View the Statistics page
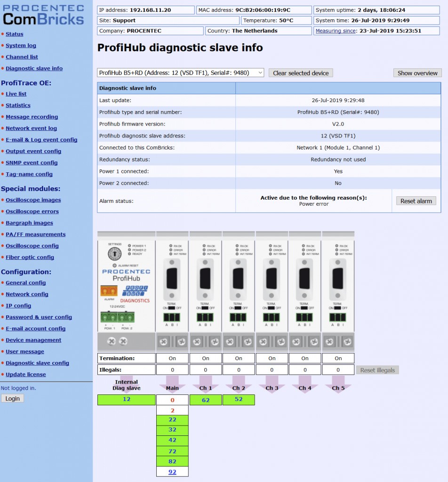Viewport: 448px width, 482px height. [18, 105]
